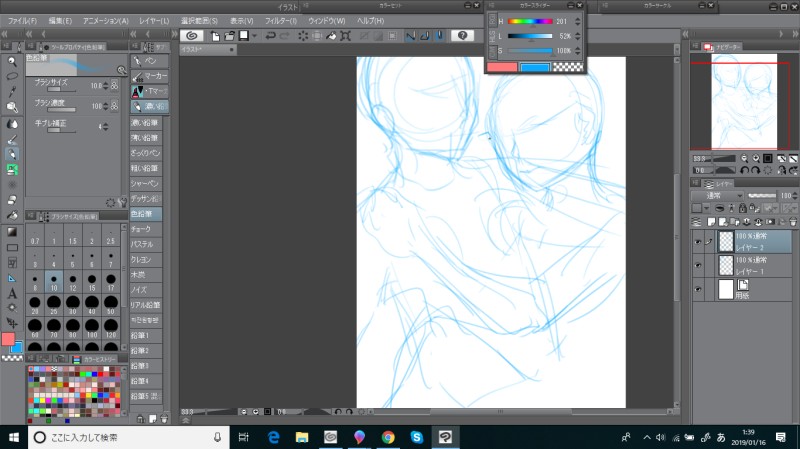The width and height of the screenshot is (800, 449).
Task: Adjust the Hue slider
Action: [530, 21]
